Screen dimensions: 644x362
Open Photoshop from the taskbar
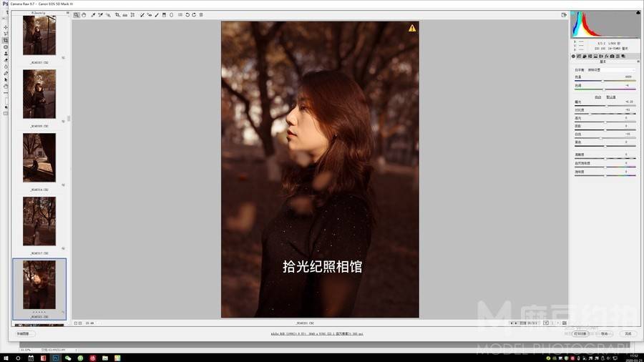pos(55,358)
